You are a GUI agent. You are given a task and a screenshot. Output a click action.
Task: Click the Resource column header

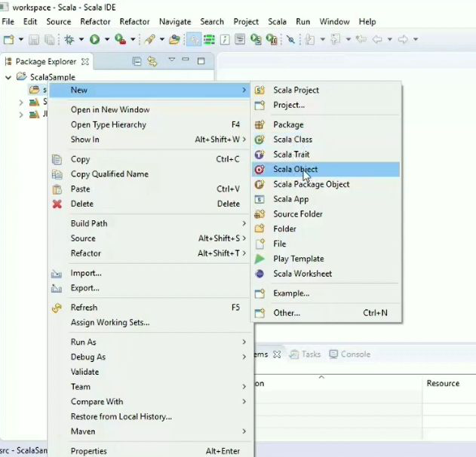click(x=443, y=383)
